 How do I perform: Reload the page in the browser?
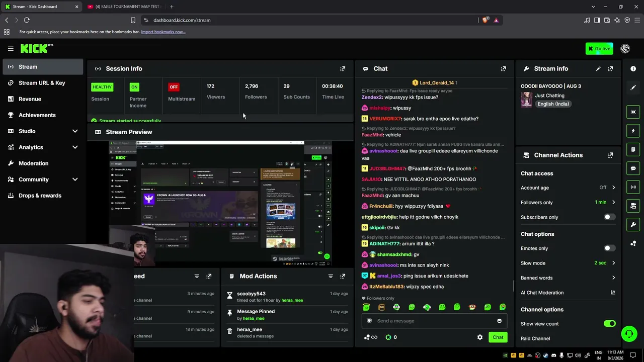27,20
